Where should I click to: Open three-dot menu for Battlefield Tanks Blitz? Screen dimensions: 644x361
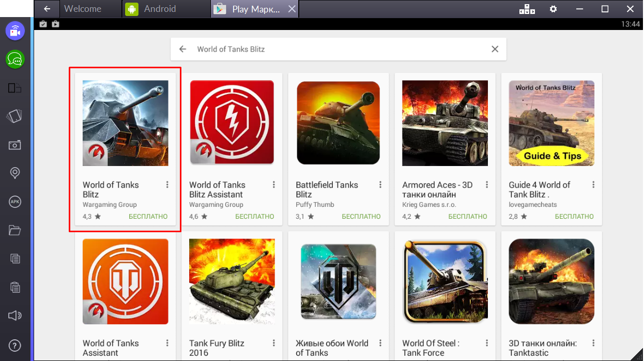(x=380, y=185)
